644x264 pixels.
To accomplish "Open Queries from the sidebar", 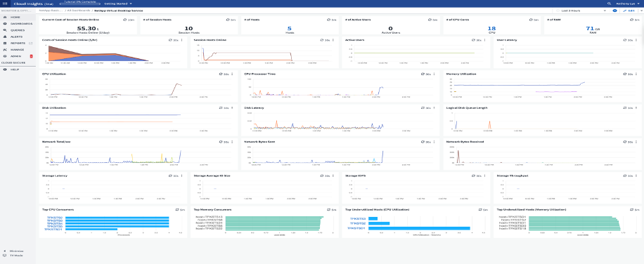I will pos(18,30).
